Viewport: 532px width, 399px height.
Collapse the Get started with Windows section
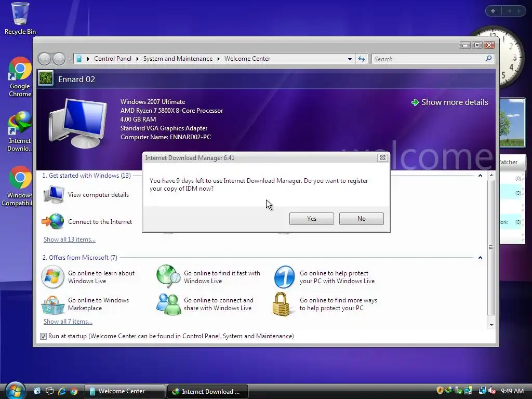(x=480, y=176)
